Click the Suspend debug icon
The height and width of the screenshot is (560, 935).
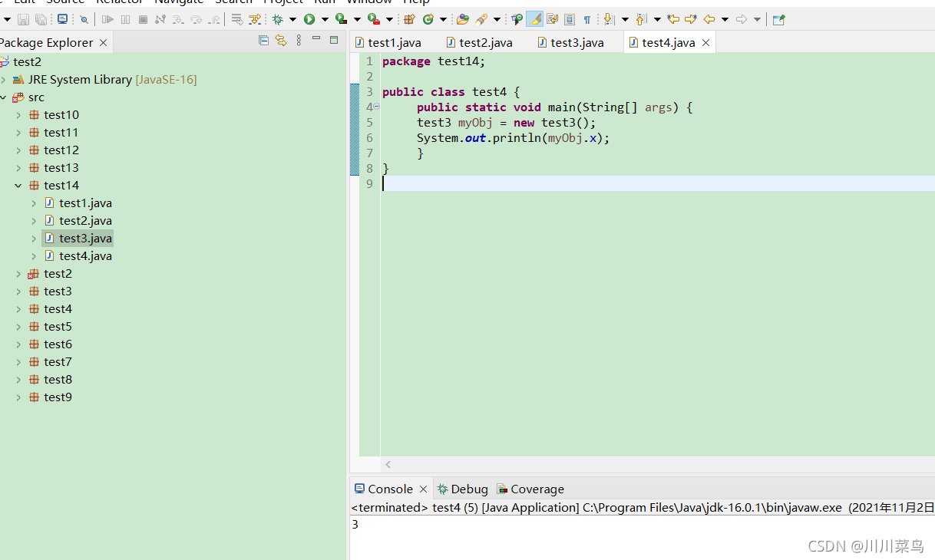pyautogui.click(x=125, y=19)
